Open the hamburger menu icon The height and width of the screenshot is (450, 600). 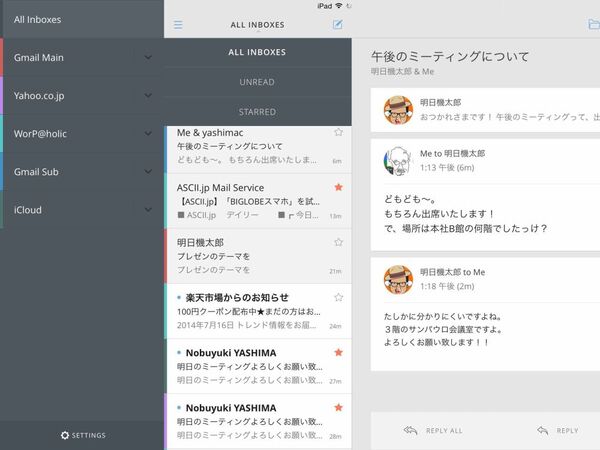pos(178,25)
